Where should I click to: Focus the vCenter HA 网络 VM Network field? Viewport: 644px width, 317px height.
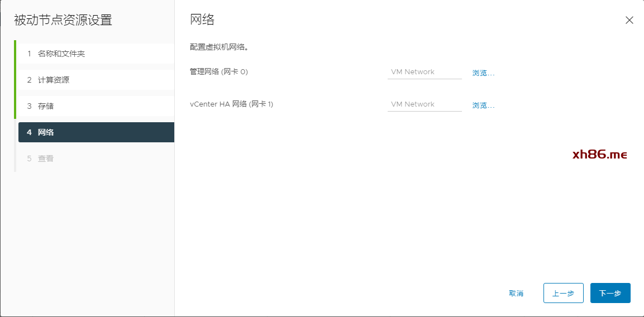[x=424, y=104]
